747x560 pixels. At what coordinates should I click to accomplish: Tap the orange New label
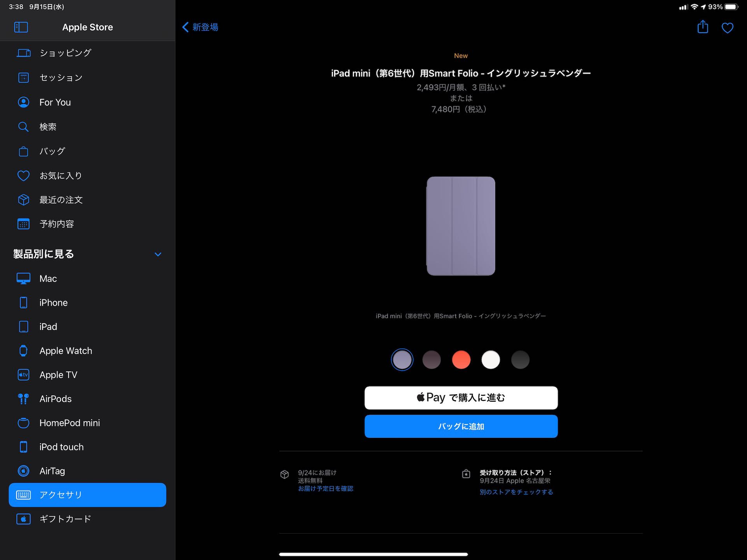point(461,56)
